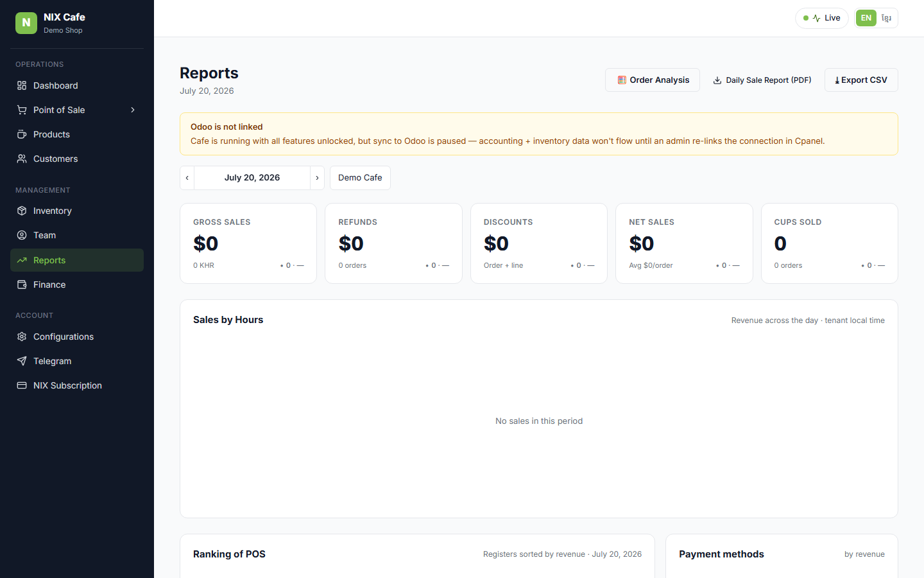Screen dimensions: 924x578
Task: Click the Net Sales card
Action: click(x=684, y=243)
